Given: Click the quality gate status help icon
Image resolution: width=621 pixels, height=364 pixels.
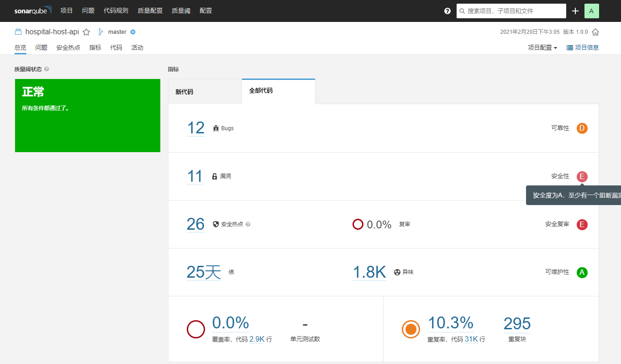Looking at the screenshot, I should click(47, 69).
